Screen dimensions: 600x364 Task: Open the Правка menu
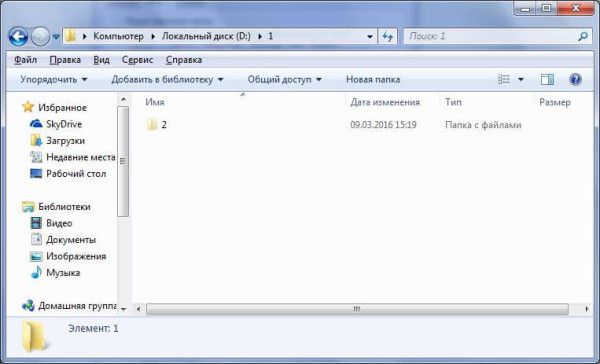click(65, 60)
